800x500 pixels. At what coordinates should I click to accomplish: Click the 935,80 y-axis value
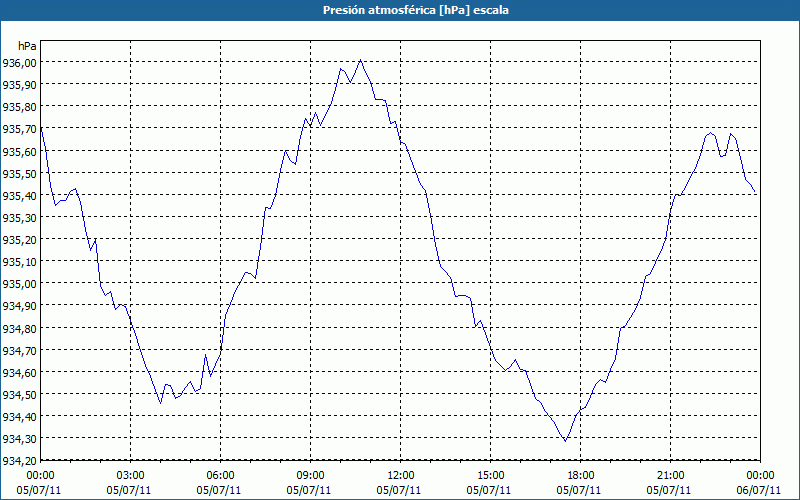click(19, 107)
